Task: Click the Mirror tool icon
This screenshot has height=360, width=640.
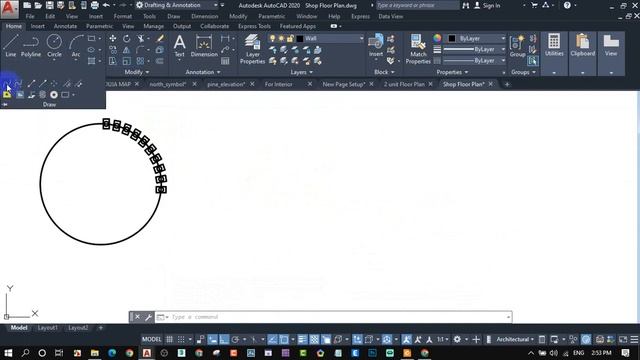Action: point(127,50)
